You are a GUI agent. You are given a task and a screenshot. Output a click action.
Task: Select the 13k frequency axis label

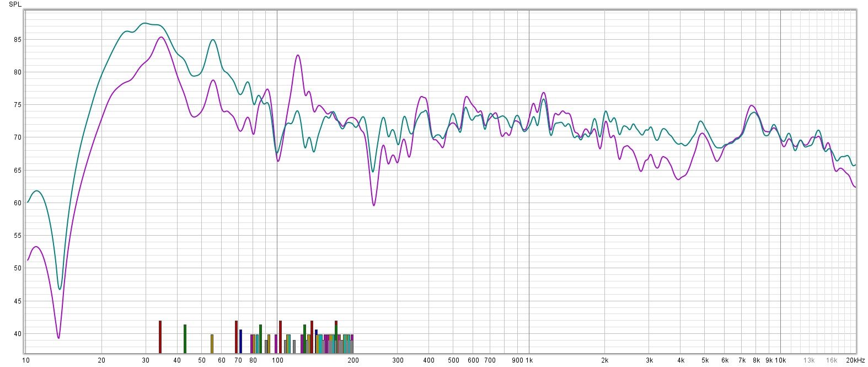coord(809,360)
